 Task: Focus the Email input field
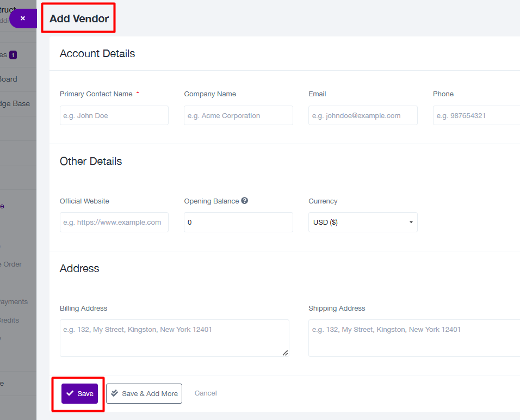coord(363,115)
